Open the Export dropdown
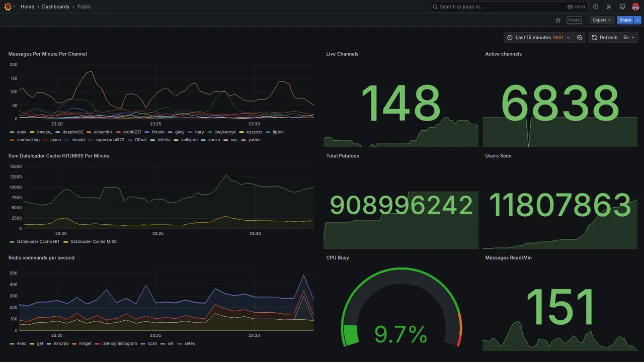 pyautogui.click(x=602, y=20)
